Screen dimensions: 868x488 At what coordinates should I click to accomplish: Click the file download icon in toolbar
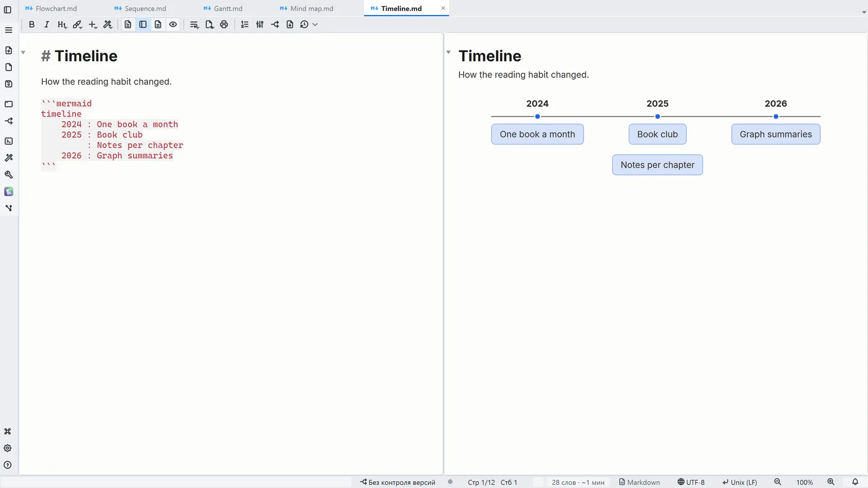coord(290,24)
